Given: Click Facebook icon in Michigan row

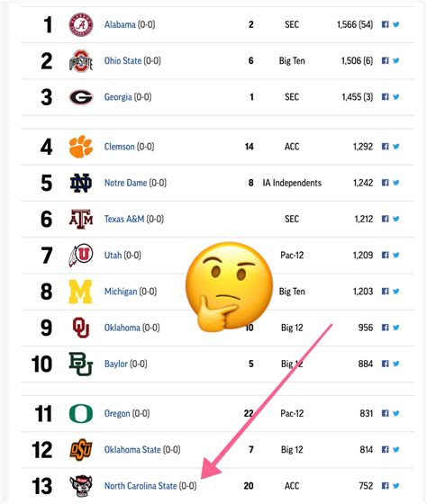Looking at the screenshot, I should [385, 292].
